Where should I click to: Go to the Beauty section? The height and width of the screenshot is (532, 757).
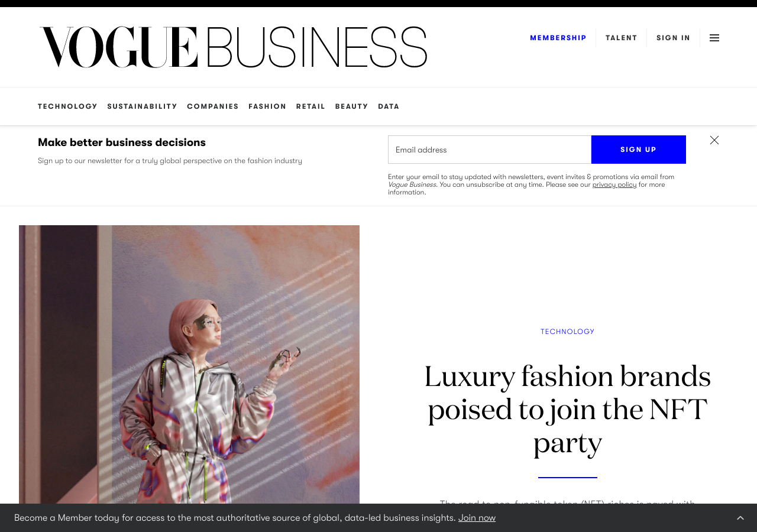[x=352, y=106]
